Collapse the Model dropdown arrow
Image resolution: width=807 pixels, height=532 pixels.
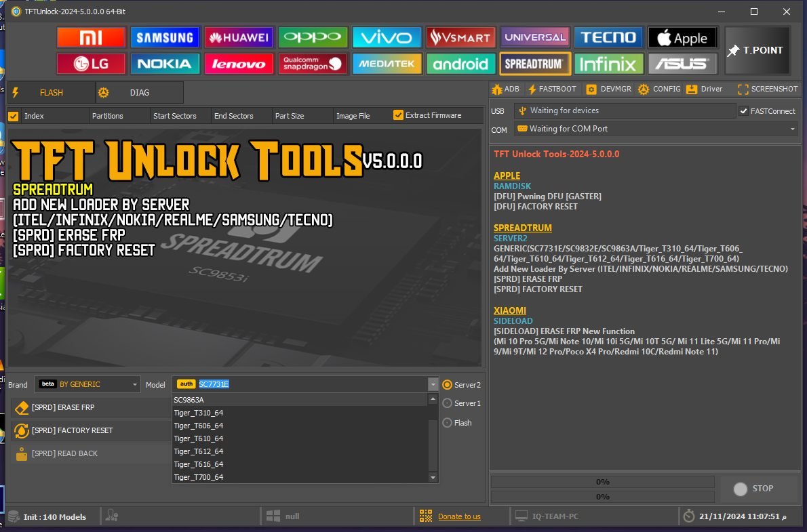tap(433, 384)
